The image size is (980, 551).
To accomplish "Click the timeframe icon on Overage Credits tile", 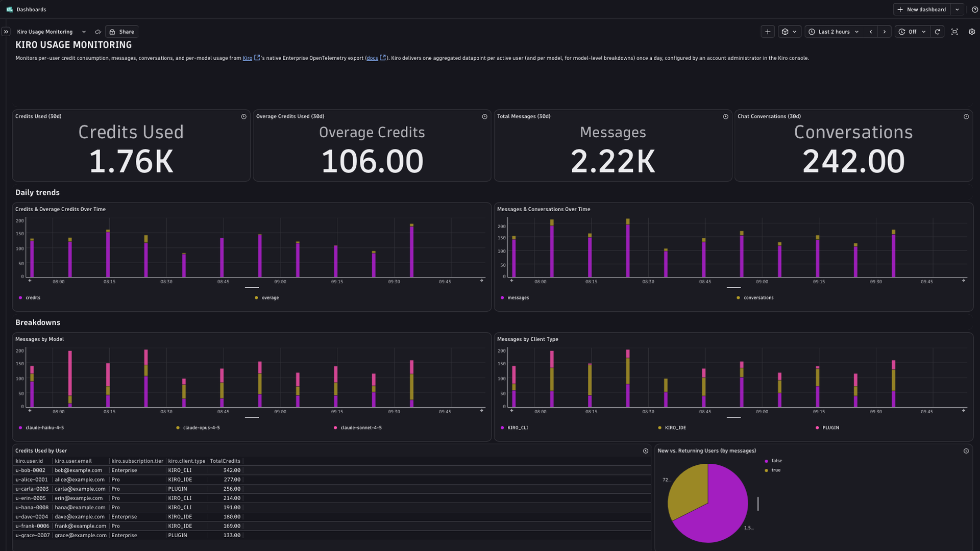I will pos(484,117).
